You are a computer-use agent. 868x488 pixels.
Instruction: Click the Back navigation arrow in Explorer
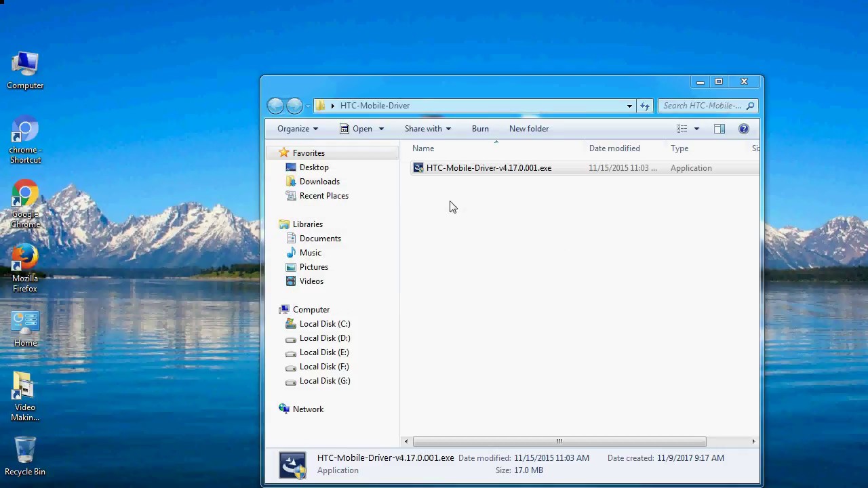coord(275,106)
